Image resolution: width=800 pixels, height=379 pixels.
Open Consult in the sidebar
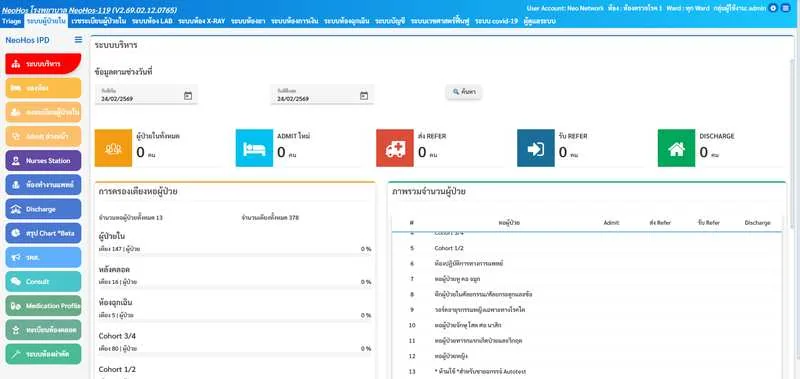click(43, 282)
